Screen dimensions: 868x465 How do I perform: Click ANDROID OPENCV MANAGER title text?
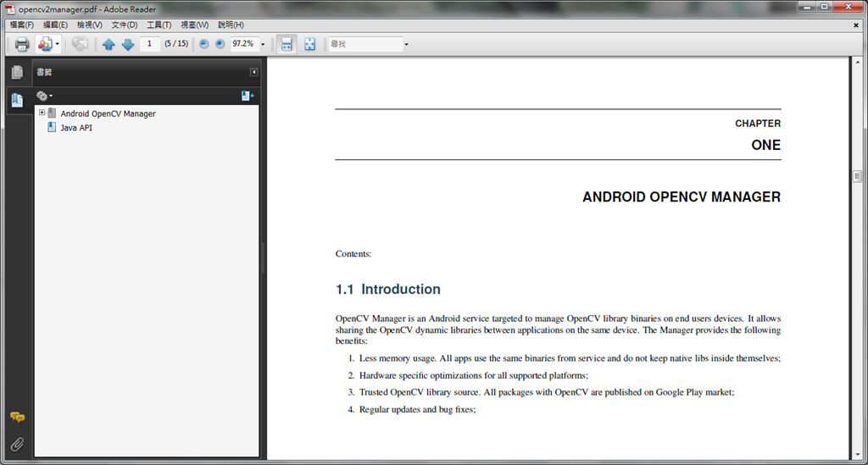tap(682, 197)
